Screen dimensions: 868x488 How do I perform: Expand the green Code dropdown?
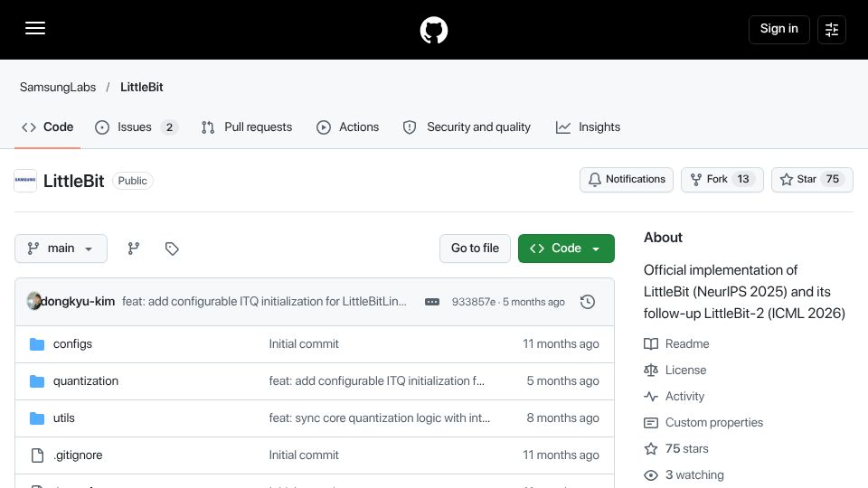pyautogui.click(x=566, y=249)
